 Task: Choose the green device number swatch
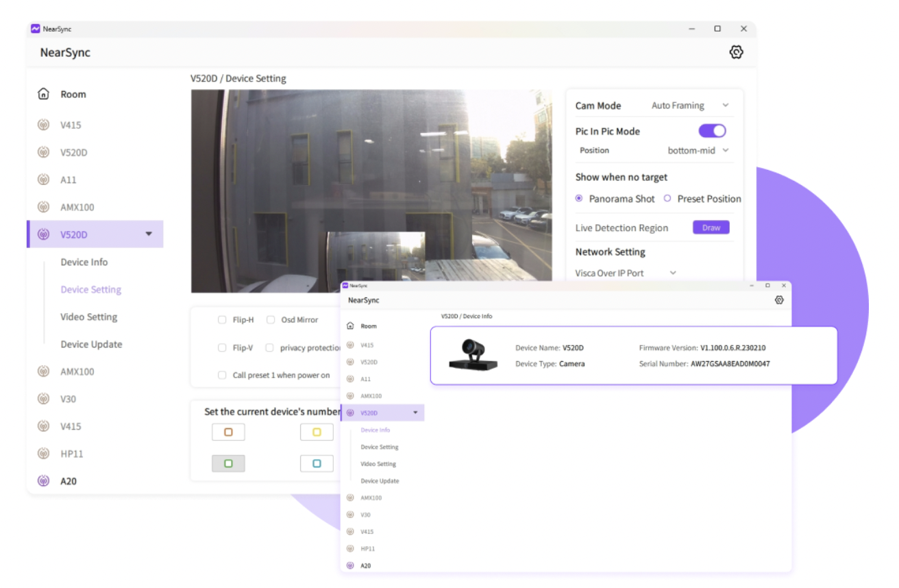tap(228, 463)
